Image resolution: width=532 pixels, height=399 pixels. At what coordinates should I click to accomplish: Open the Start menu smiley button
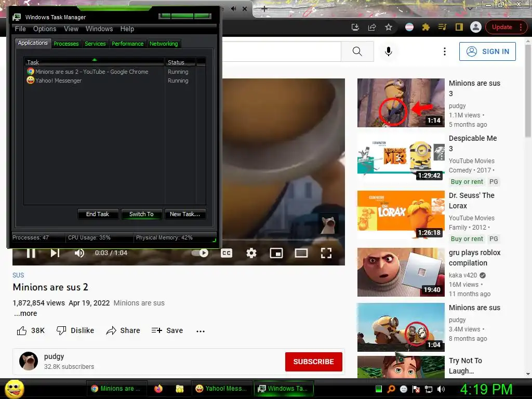tap(15, 389)
